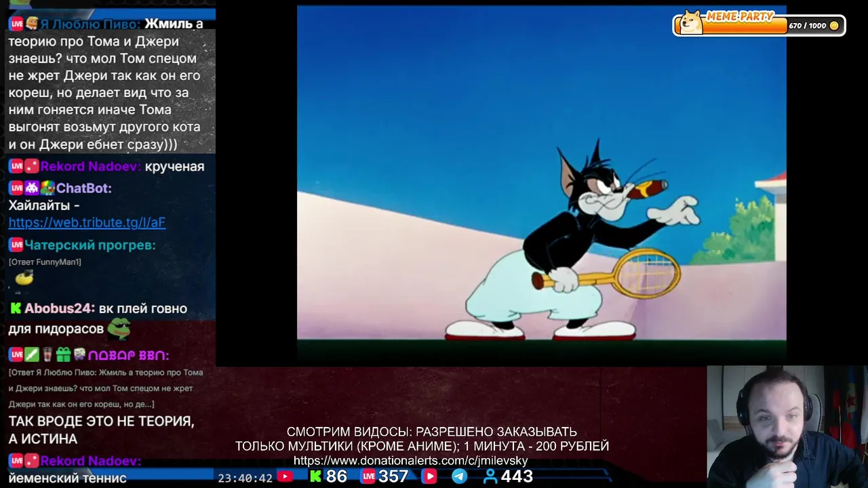Viewport: 868px width, 488px height.
Task: Click the MEME PARTY title
Action: tap(739, 16)
